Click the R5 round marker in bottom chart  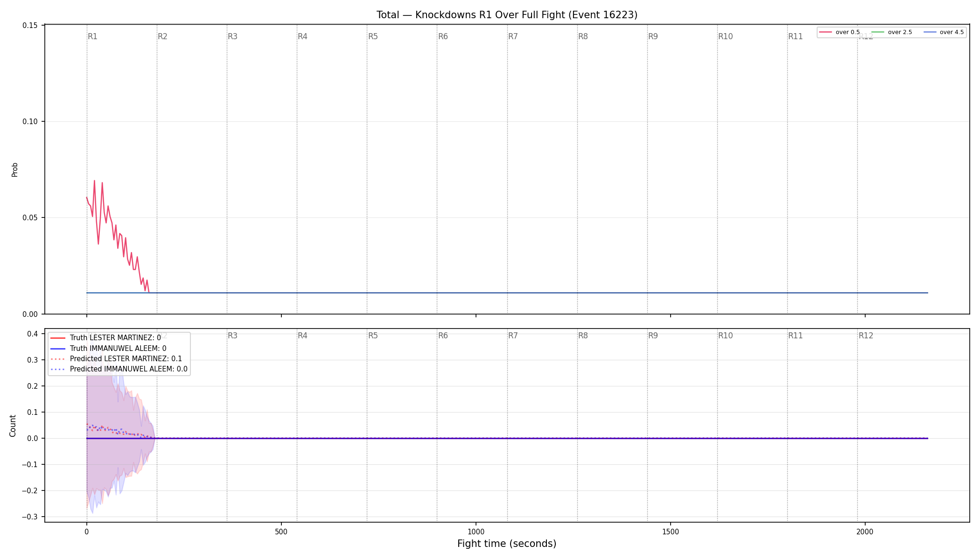pyautogui.click(x=373, y=336)
